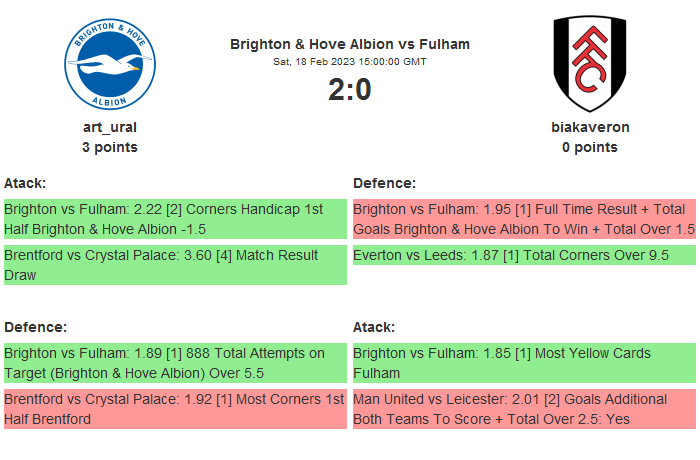Open the art_ural player name
The height and width of the screenshot is (460, 700).
[110, 127]
